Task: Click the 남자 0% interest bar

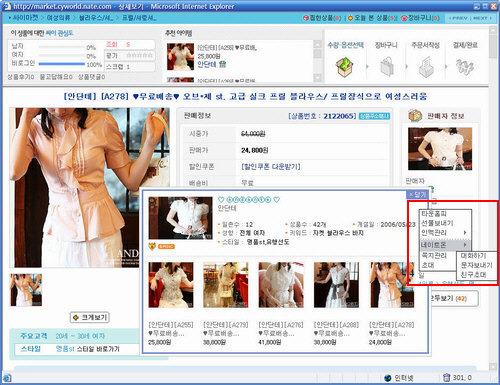Action: pyautogui.click(x=62, y=47)
